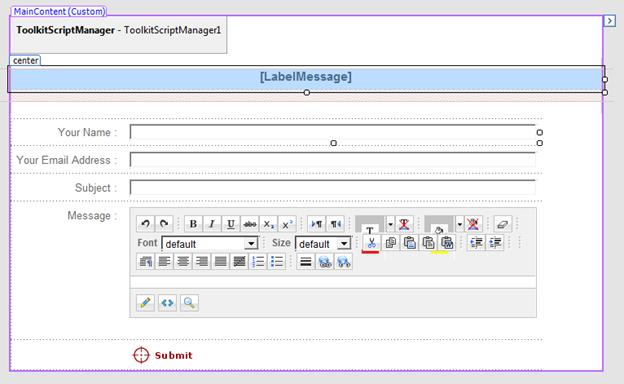This screenshot has height=384, width=624.
Task: Paste from Word icon
Action: coord(447,242)
